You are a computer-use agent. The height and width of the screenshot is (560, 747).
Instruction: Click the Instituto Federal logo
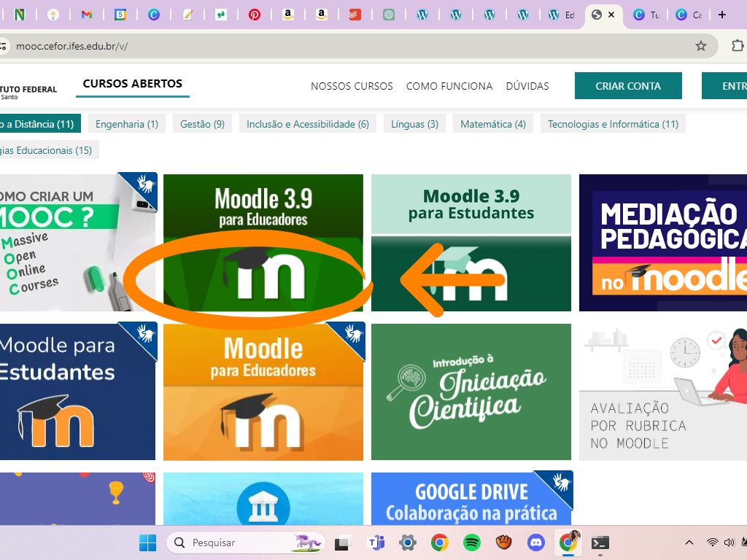[x=28, y=92]
